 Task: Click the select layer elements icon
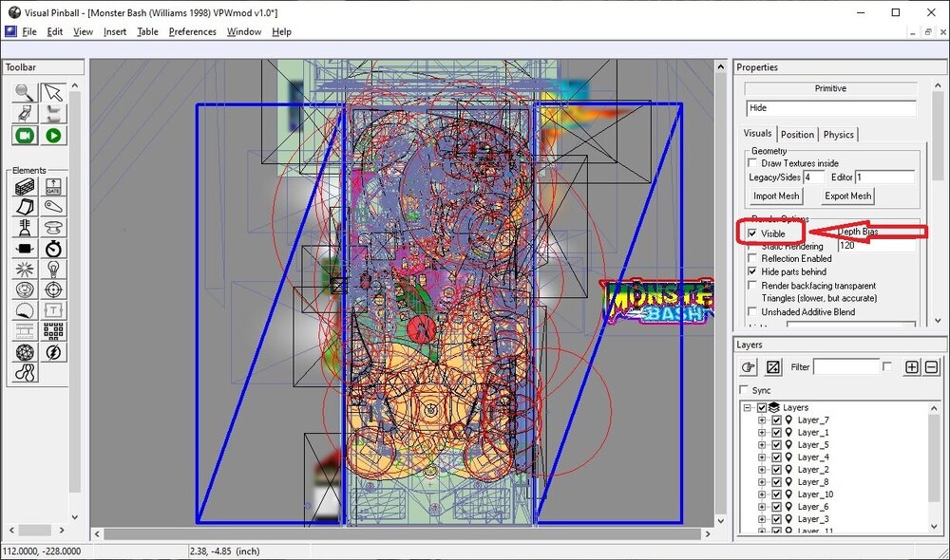click(x=773, y=367)
